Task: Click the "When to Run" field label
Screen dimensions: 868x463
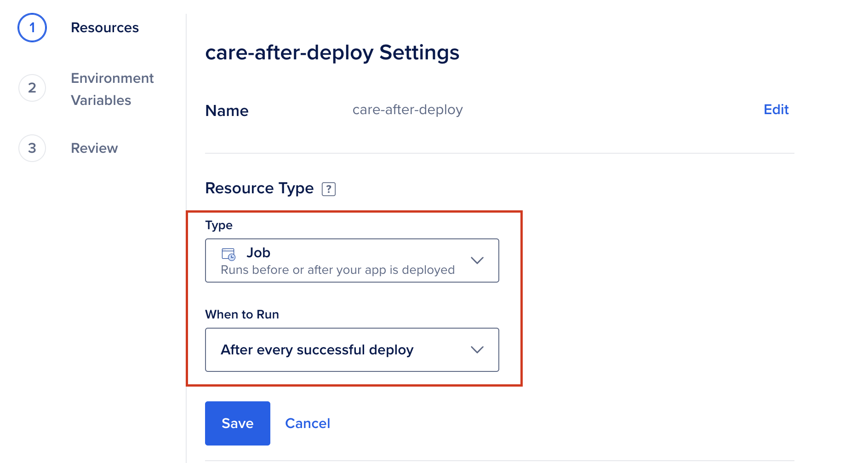Action: point(242,314)
